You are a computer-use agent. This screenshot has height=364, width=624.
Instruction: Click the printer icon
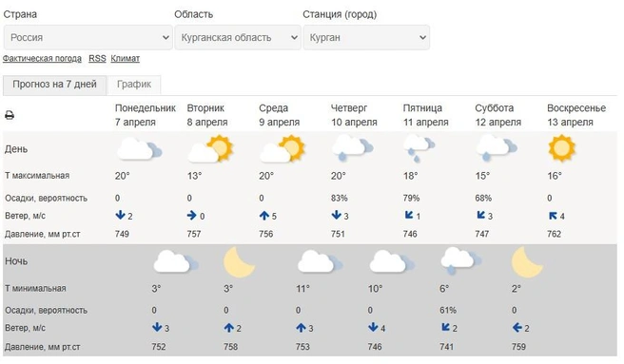[10, 115]
